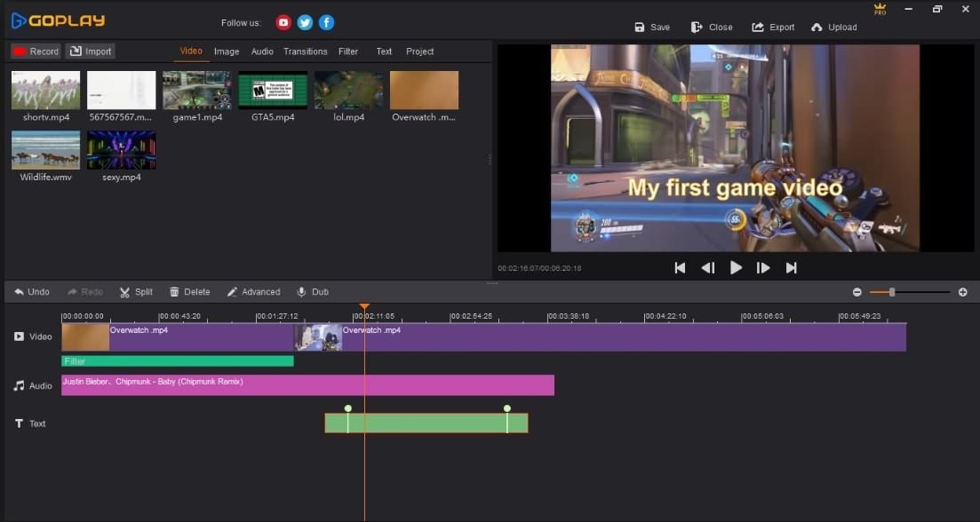Delete the selected clip
Image resolution: width=980 pixels, height=522 pixels.
(x=190, y=291)
